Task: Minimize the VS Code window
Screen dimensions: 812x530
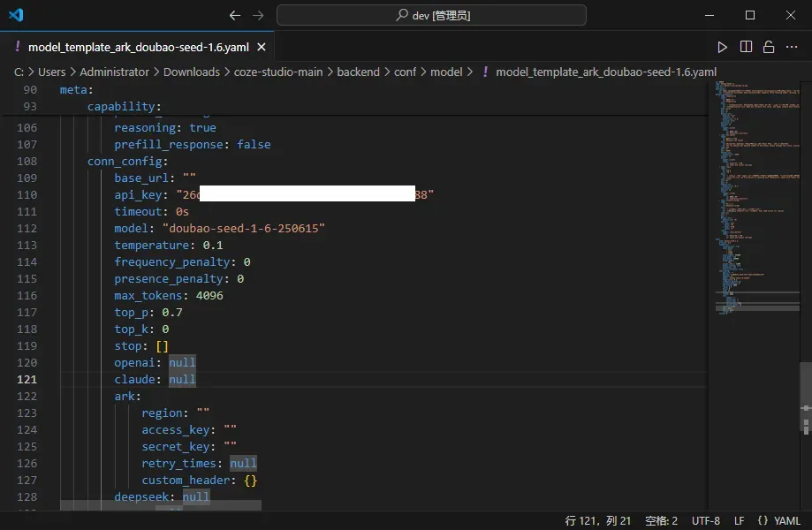Action: 710,15
